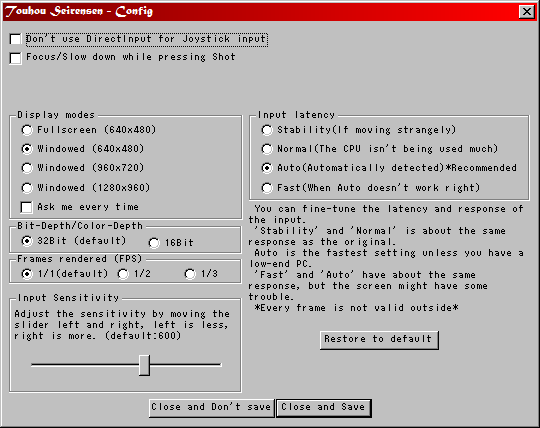
Task: Select 1/1(default) frames rendered
Action: pos(27,274)
